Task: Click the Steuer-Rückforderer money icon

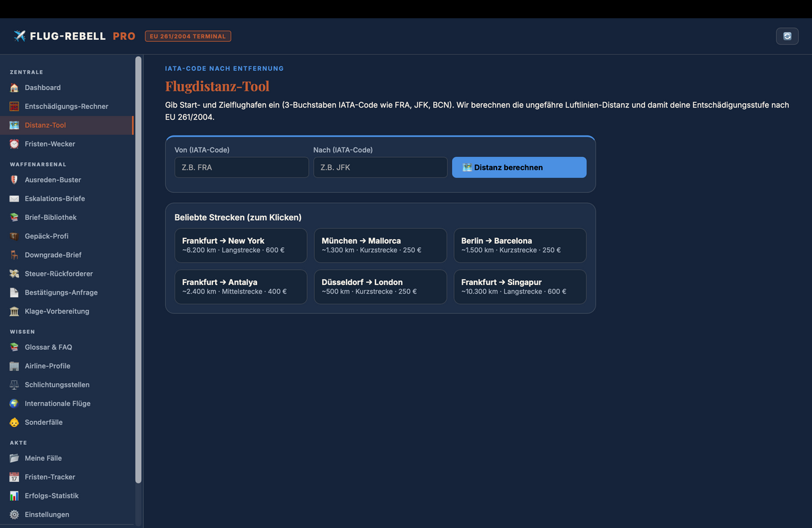Action: coord(14,274)
